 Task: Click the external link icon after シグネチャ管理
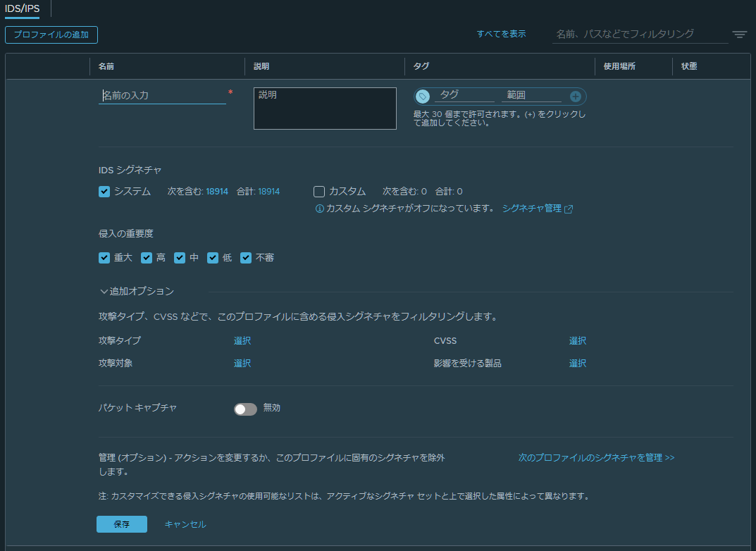tap(569, 209)
